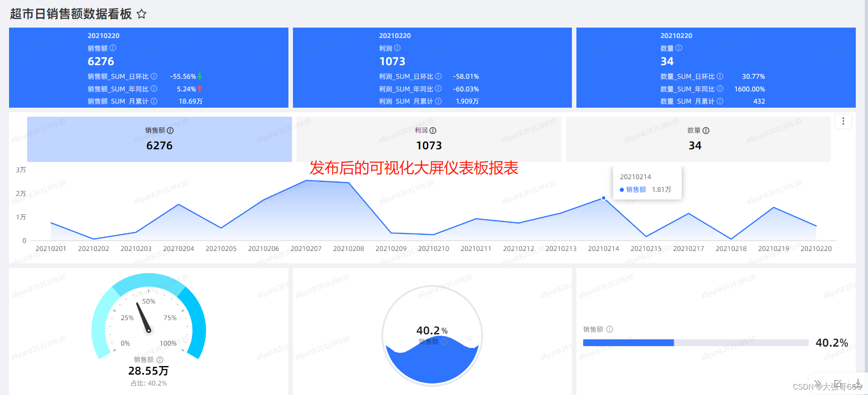Click the -58.01% profit day-over-day value
This screenshot has width=868, height=395.
click(466, 76)
